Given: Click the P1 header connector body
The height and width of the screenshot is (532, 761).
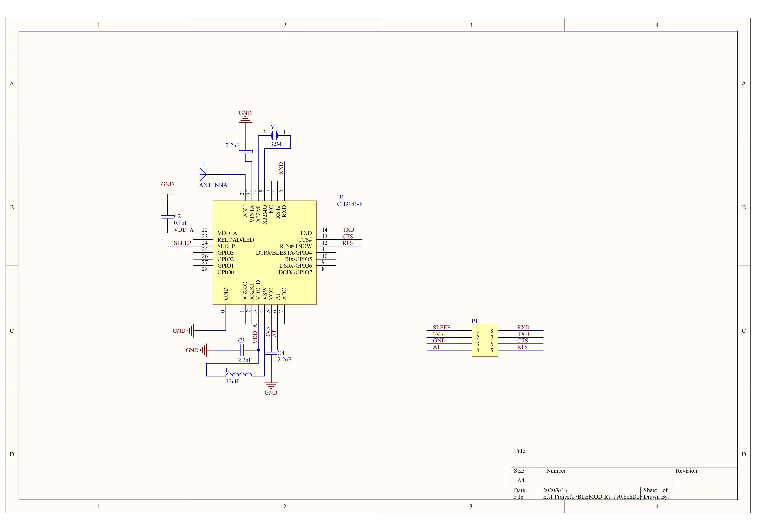Looking at the screenshot, I should pos(485,340).
